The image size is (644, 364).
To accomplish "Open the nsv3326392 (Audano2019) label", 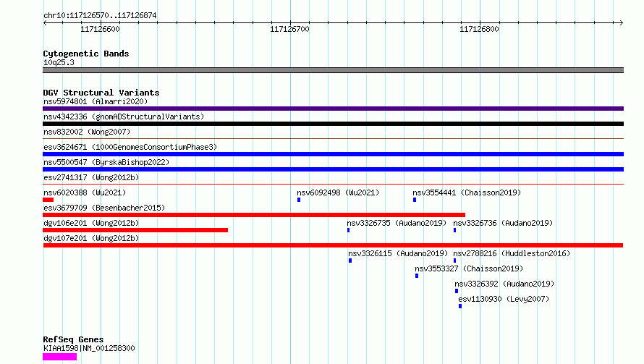I will [x=504, y=284].
